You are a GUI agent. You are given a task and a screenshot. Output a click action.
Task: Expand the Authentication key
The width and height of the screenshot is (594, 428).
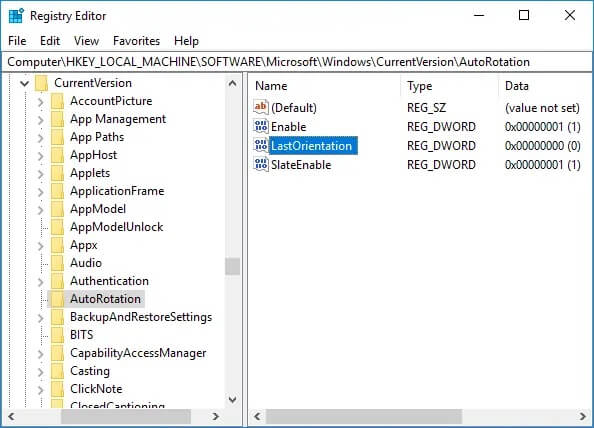[41, 281]
